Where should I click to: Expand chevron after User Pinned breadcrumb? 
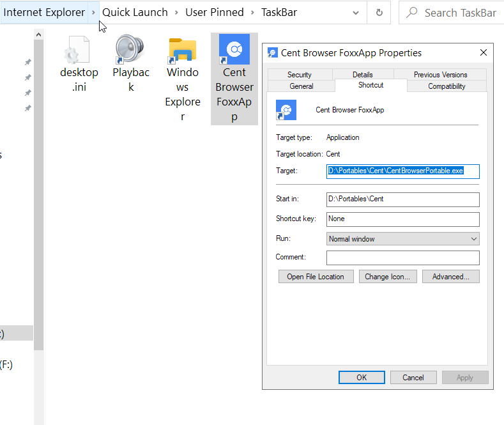point(253,13)
